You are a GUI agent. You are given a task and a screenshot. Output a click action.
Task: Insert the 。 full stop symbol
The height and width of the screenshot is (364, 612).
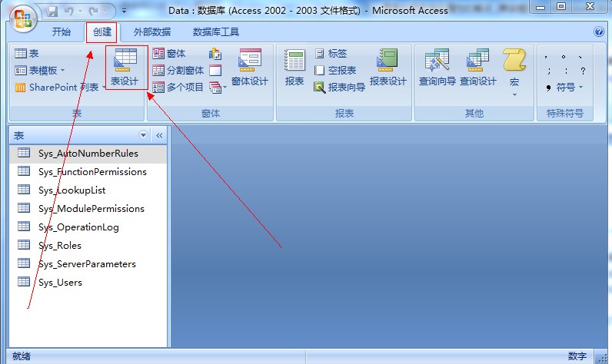tap(564, 57)
